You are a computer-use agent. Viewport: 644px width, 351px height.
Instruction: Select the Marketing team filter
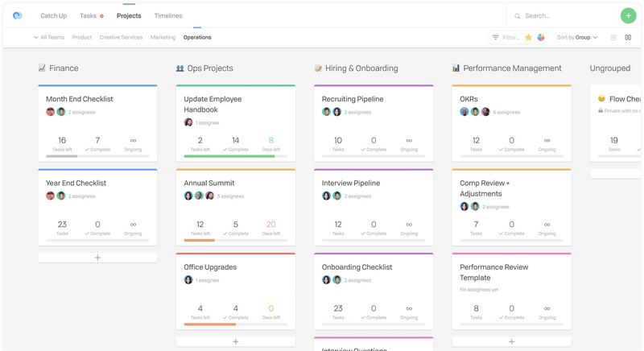pyautogui.click(x=163, y=37)
